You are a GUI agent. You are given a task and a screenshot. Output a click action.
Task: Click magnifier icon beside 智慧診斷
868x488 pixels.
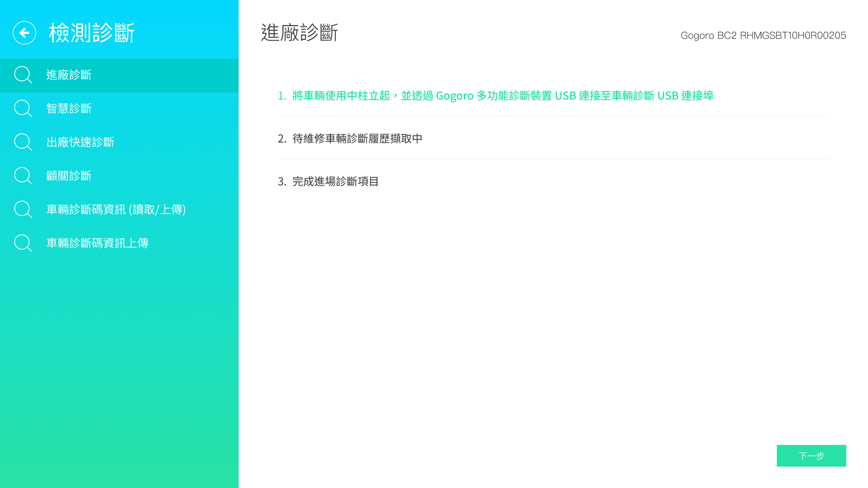[x=23, y=108]
